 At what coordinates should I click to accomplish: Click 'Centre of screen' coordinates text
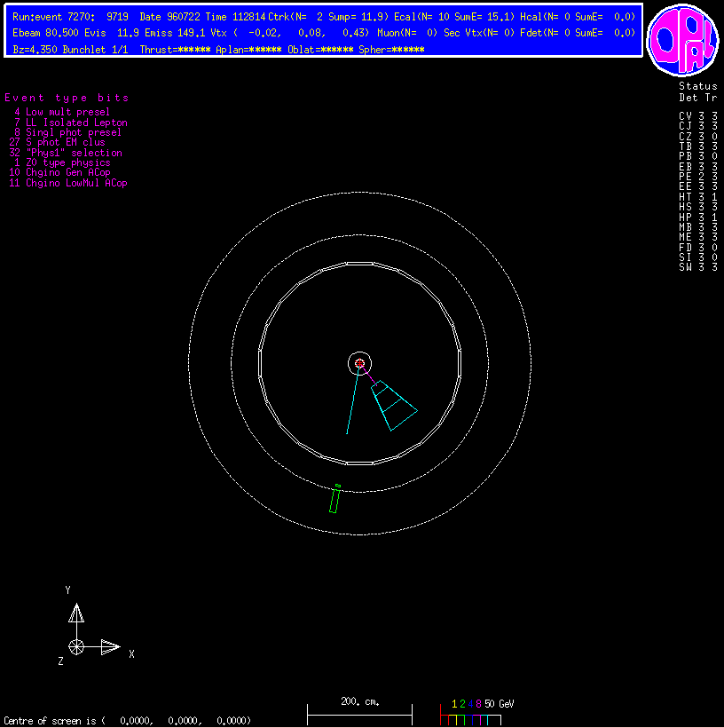[128, 721]
